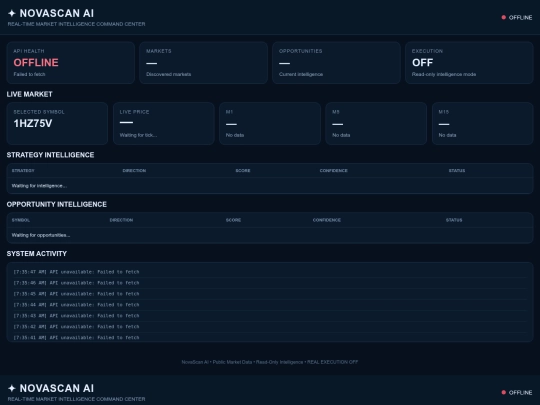Click 'Discovered markets' caption
540x405 pixels.
point(168,74)
